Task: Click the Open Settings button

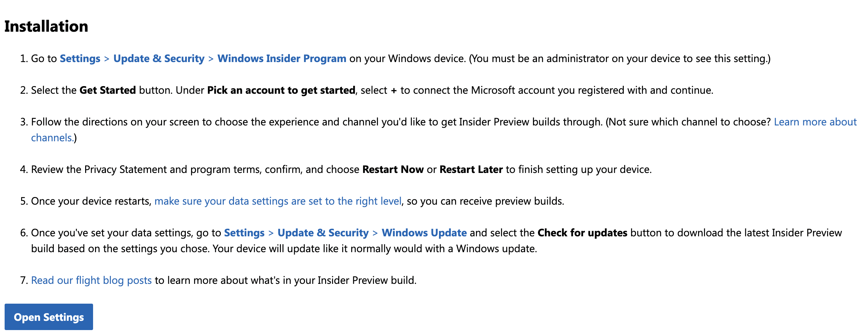Action: click(49, 317)
